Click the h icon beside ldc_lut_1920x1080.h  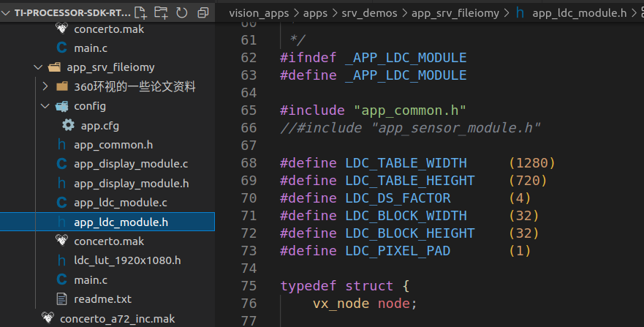tap(61, 260)
